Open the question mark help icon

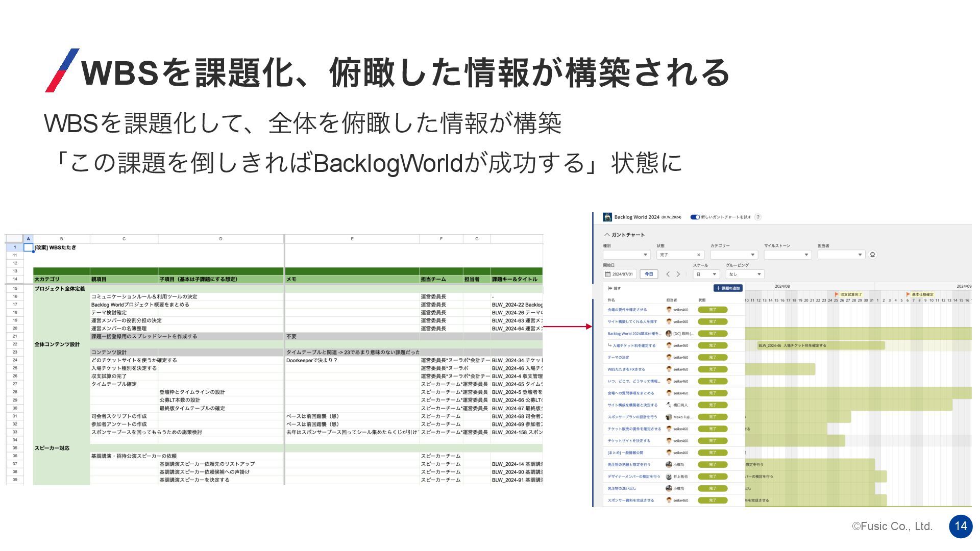758,217
